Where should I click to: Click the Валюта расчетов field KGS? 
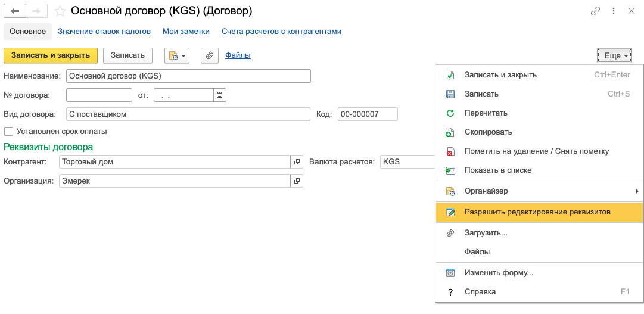coord(407,162)
